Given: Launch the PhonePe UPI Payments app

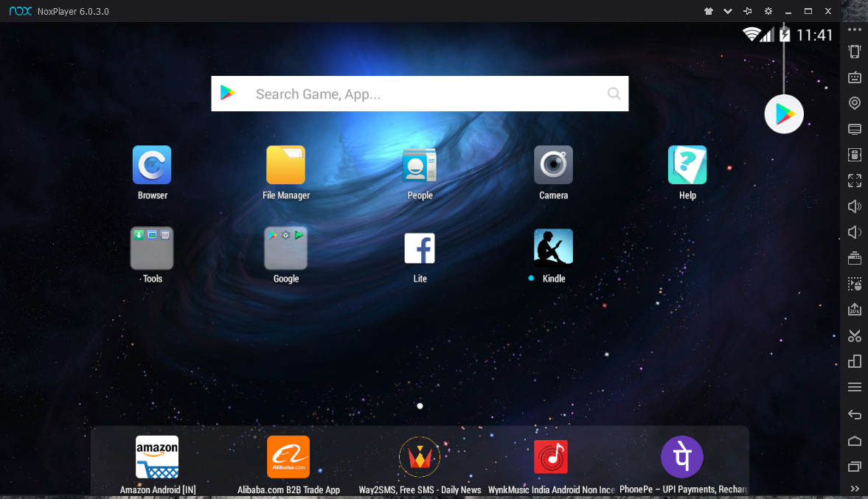Looking at the screenshot, I should (682, 457).
